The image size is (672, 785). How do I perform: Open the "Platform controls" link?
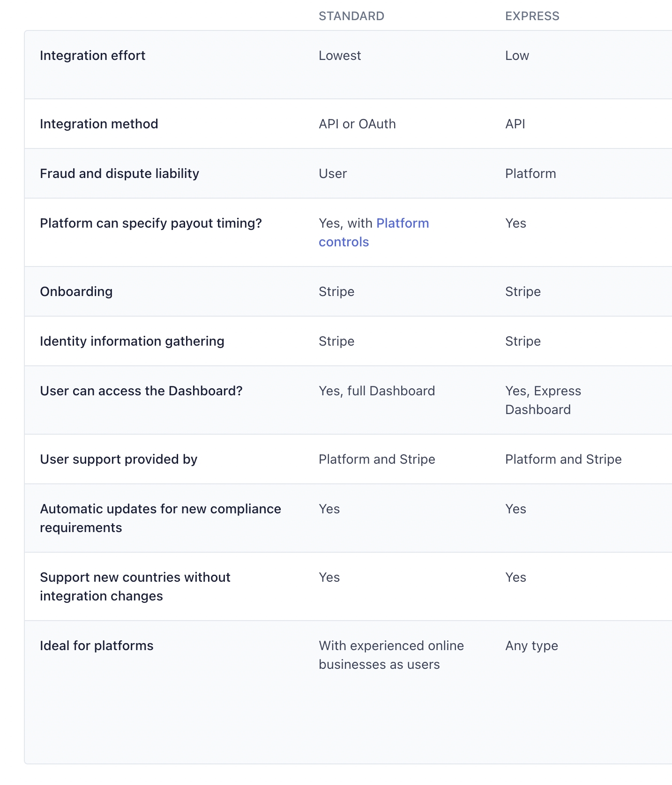[402, 223]
